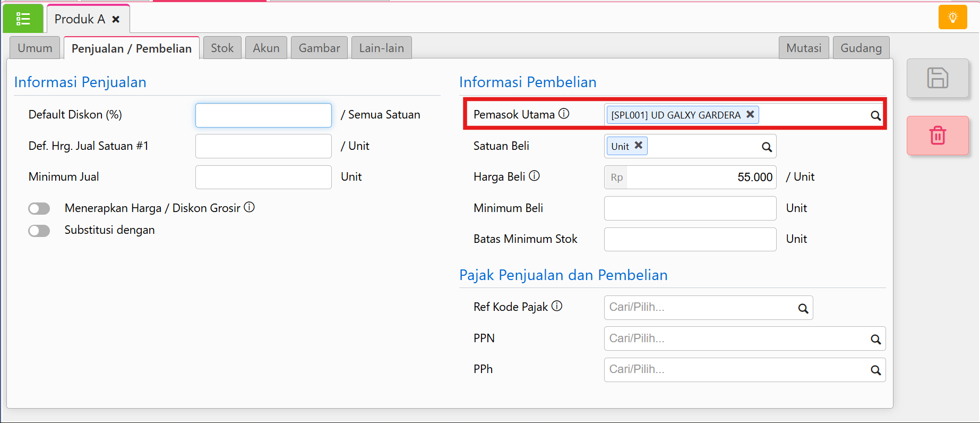The image size is (980, 423).
Task: Show info for Ref Kode Pajak
Action: (557, 306)
